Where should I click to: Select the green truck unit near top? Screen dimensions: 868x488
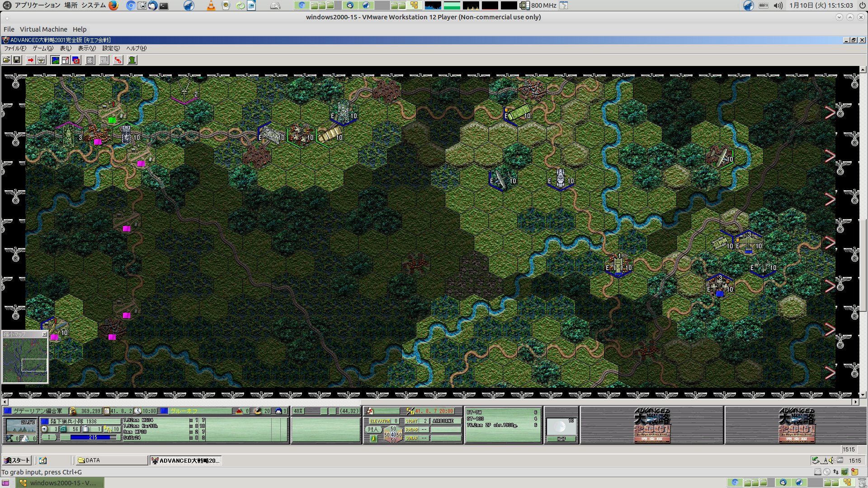pos(518,112)
